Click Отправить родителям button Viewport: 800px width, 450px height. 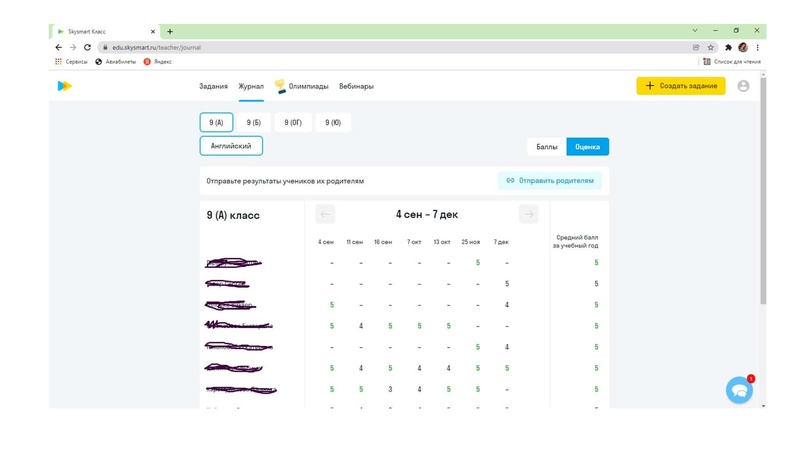tap(549, 181)
